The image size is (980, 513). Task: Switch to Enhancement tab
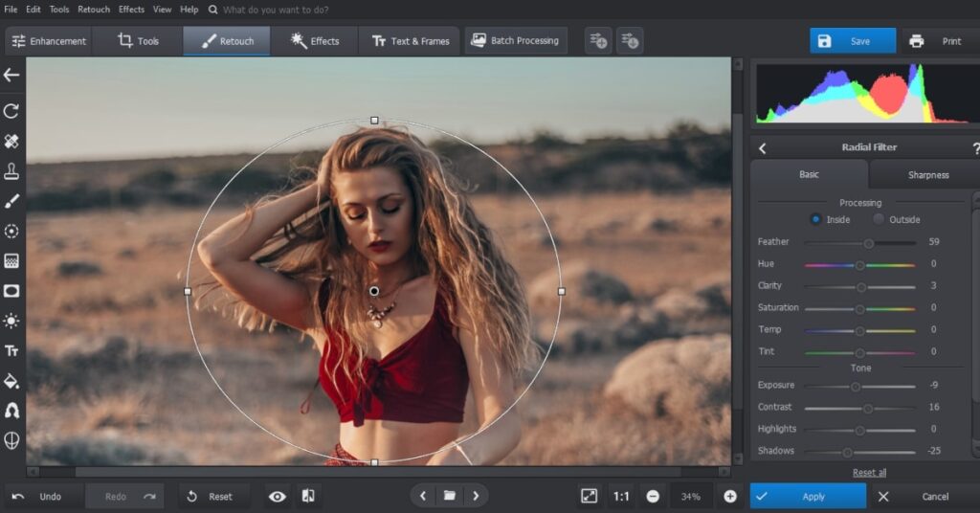tap(49, 41)
